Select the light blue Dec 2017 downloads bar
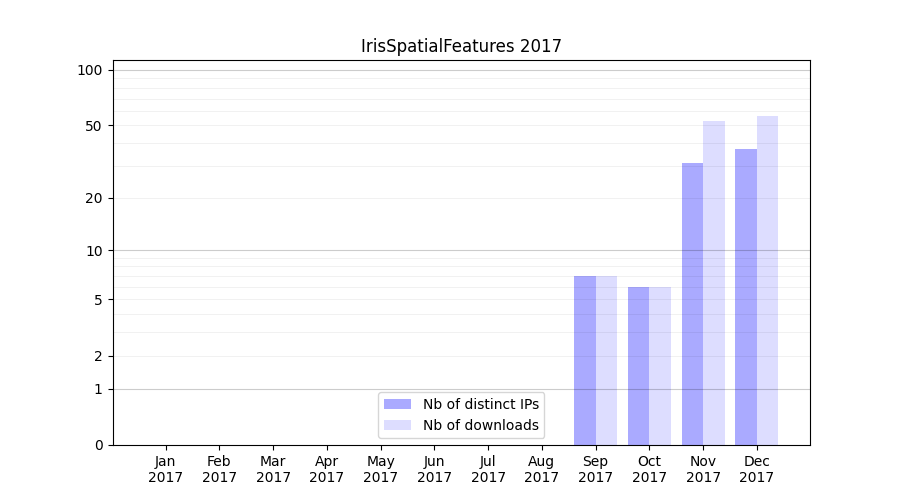Viewport: 900px width, 500px height. tap(768, 280)
